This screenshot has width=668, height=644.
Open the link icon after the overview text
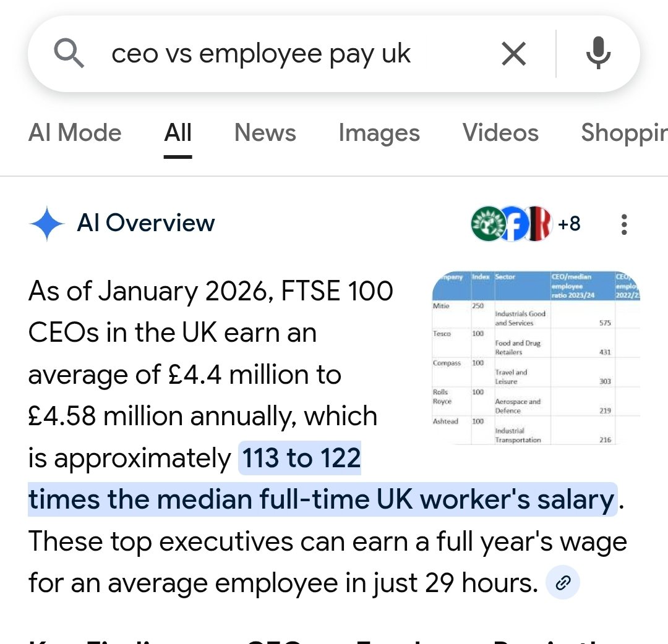[x=562, y=582]
